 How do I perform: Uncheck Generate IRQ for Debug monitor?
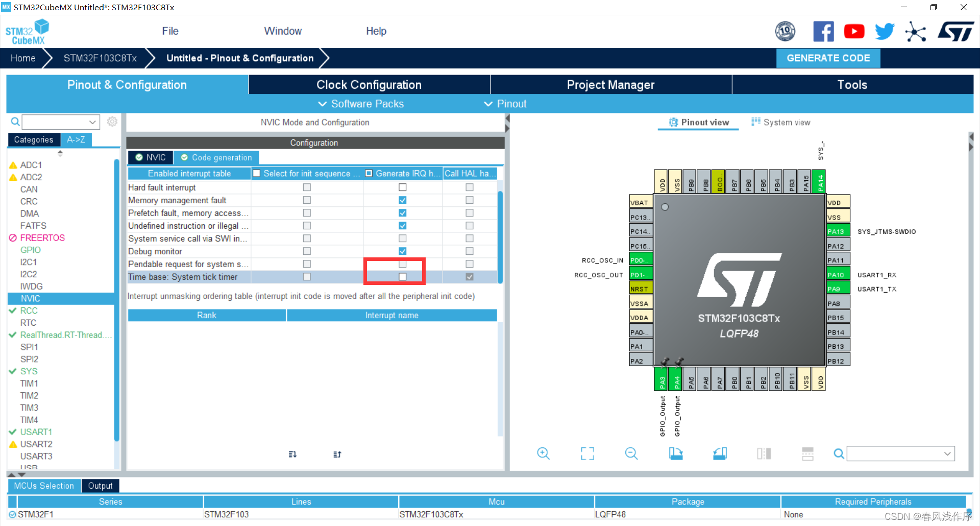[x=402, y=251]
